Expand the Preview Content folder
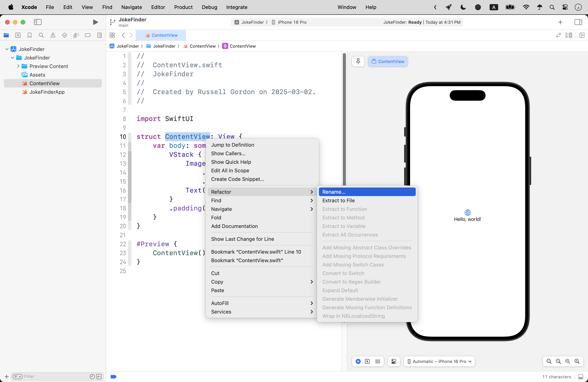Screen dimensions: 588x382 tap(18, 66)
